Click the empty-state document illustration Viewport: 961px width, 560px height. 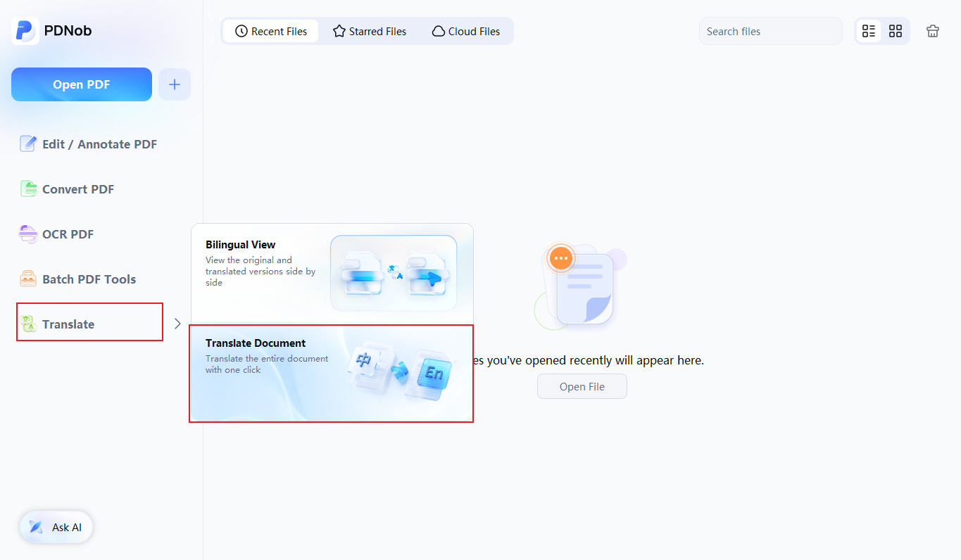(582, 287)
